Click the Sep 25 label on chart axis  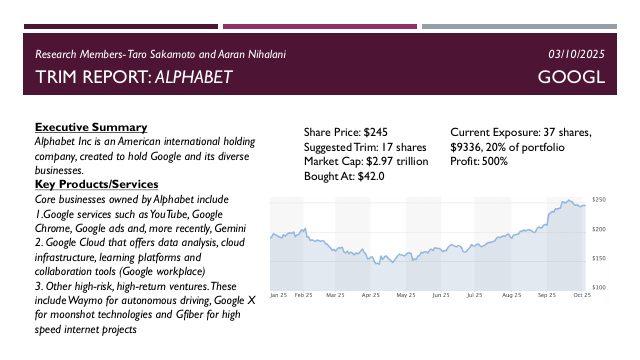click(547, 295)
